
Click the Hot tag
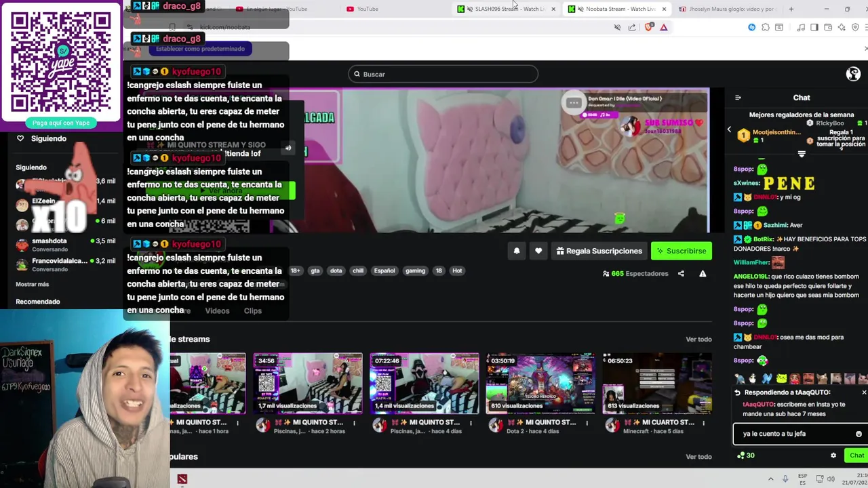click(x=457, y=270)
